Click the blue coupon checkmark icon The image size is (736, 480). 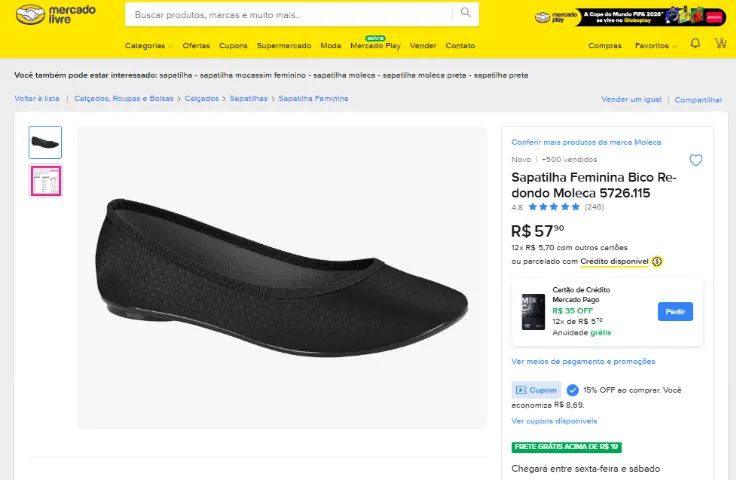[x=572, y=390]
